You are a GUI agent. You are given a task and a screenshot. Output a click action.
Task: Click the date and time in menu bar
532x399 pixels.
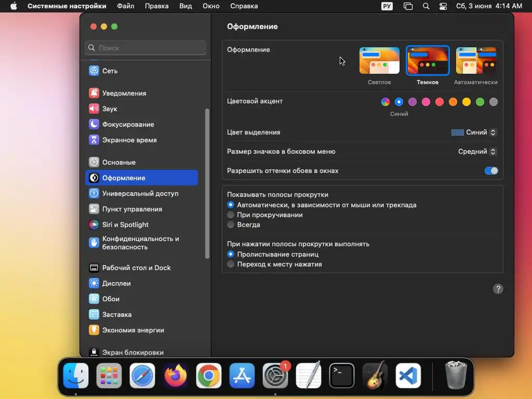489,6
